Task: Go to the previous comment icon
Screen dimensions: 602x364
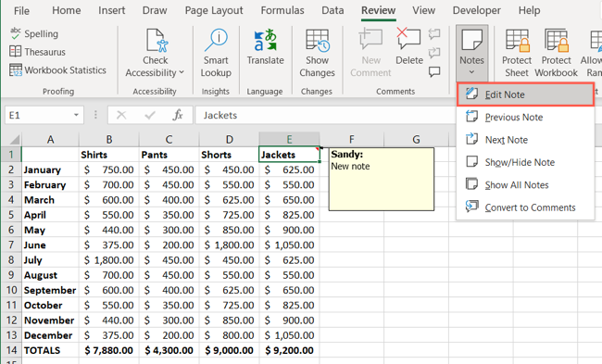Action: (434, 33)
